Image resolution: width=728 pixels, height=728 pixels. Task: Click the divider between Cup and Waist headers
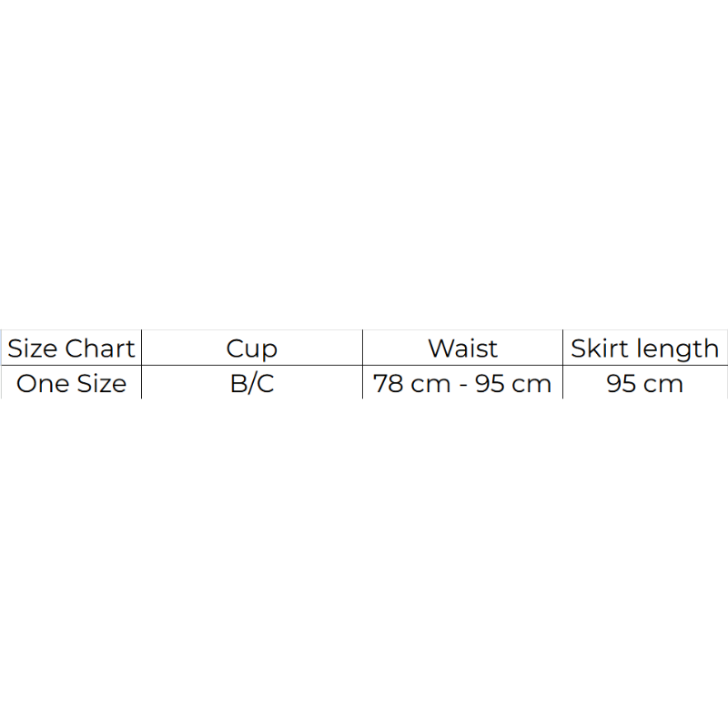click(x=362, y=348)
